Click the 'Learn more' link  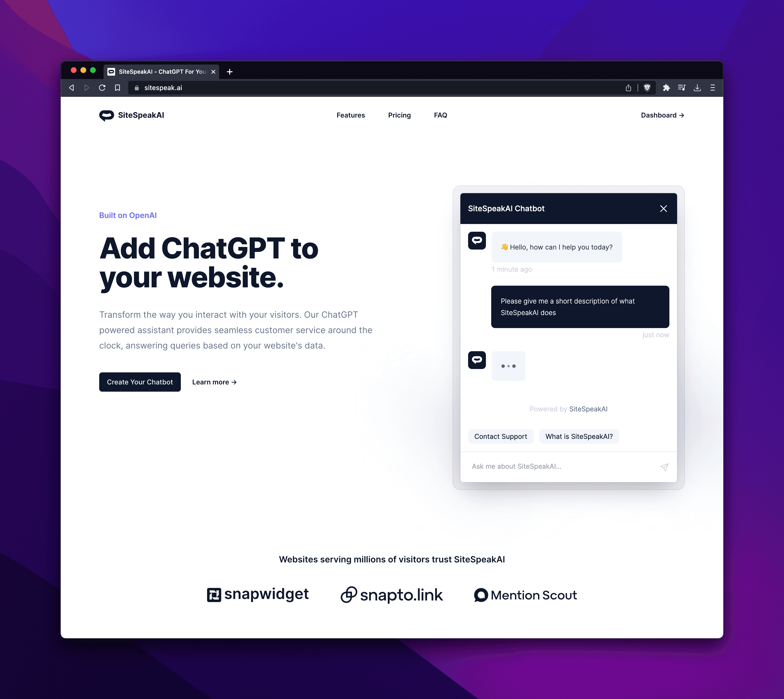click(x=214, y=382)
